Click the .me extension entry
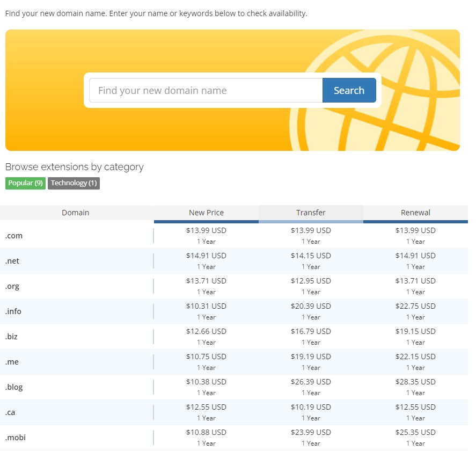The height and width of the screenshot is (458, 476). (12, 362)
